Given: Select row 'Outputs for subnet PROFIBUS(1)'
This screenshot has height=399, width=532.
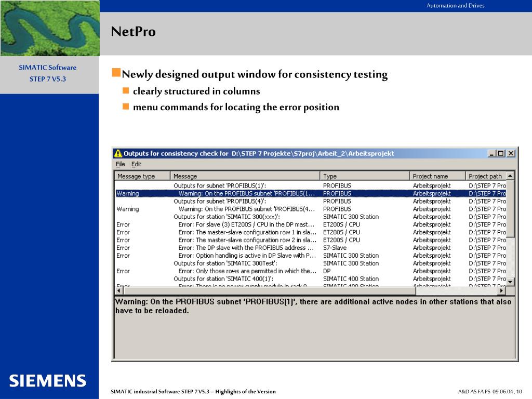Looking at the screenshot, I should click(x=311, y=185).
